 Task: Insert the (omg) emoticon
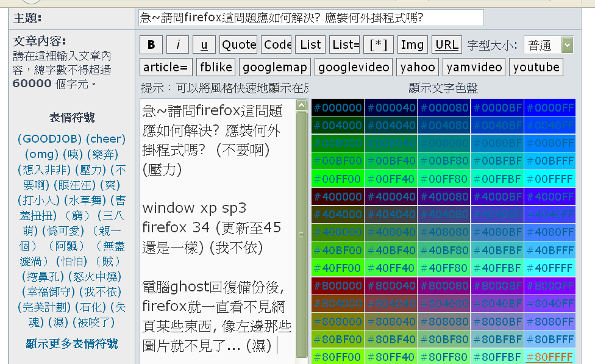coord(41,154)
